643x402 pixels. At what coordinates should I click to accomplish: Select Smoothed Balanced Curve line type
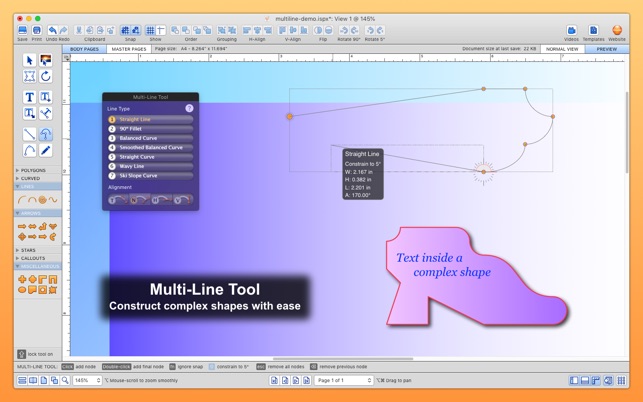[x=150, y=147]
